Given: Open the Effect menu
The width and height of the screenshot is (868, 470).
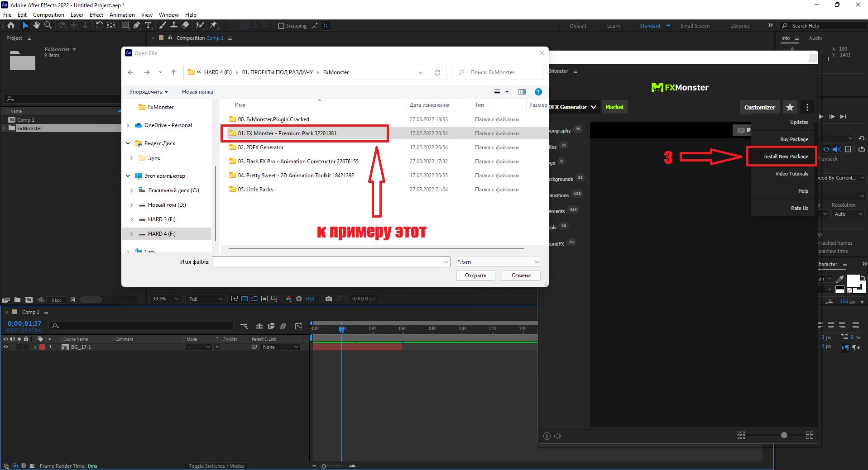Looking at the screenshot, I should pyautogui.click(x=96, y=15).
